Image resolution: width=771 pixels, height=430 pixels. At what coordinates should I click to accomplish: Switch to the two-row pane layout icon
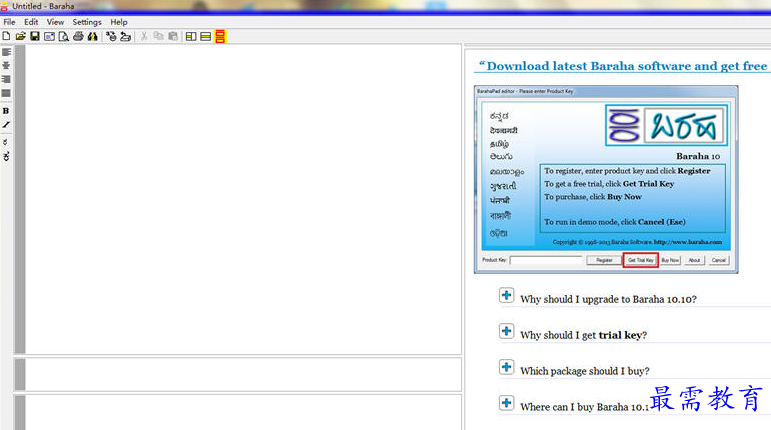click(205, 36)
